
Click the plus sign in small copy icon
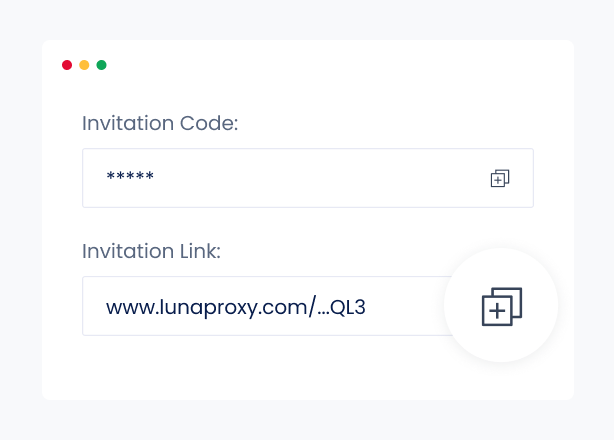click(497, 181)
